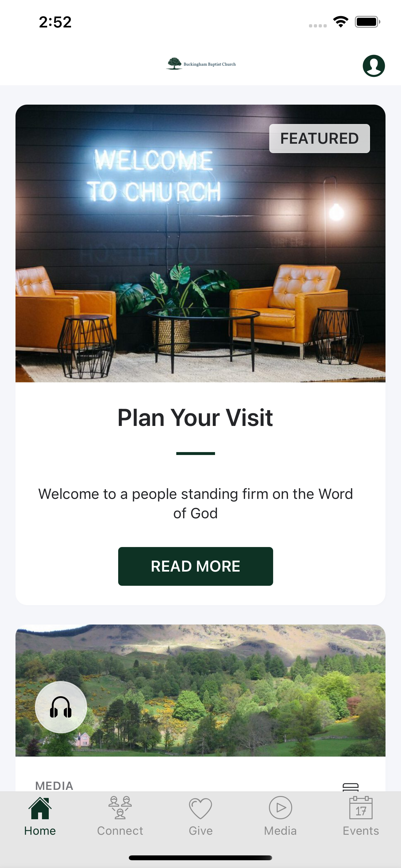Open the Plan Your Visit heading
Viewport: 401px width, 868px height.
coord(195,418)
